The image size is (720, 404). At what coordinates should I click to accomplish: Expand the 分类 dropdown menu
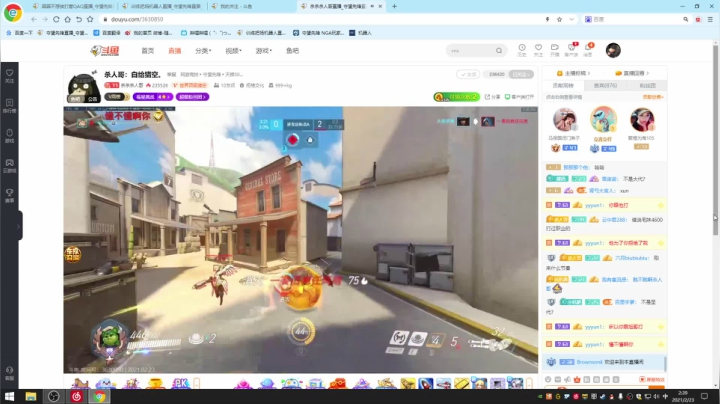[203, 50]
